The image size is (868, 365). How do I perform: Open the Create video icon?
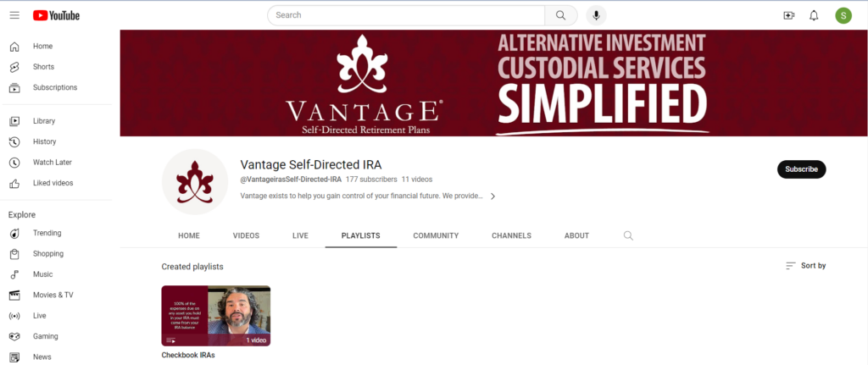tap(789, 15)
